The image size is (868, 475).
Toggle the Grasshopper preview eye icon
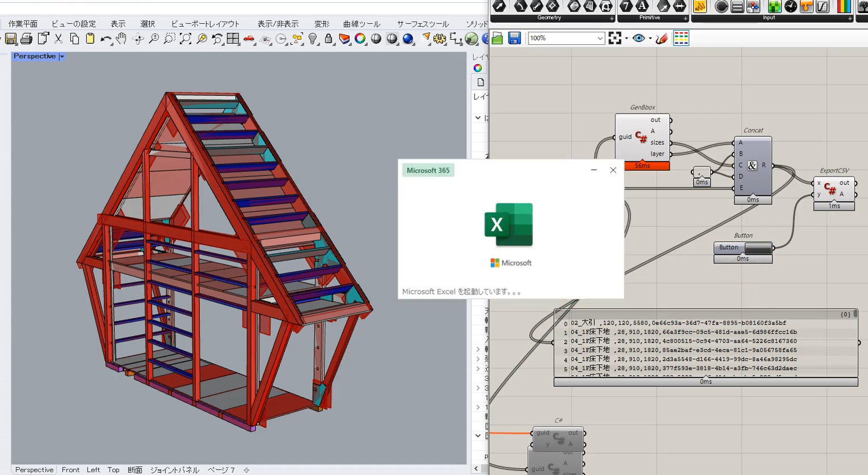coord(639,38)
